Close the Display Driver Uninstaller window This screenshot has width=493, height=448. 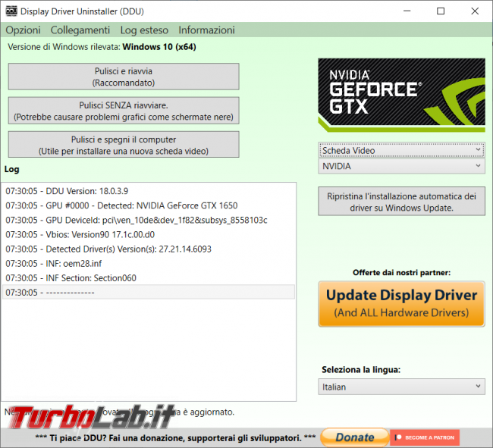tap(475, 11)
